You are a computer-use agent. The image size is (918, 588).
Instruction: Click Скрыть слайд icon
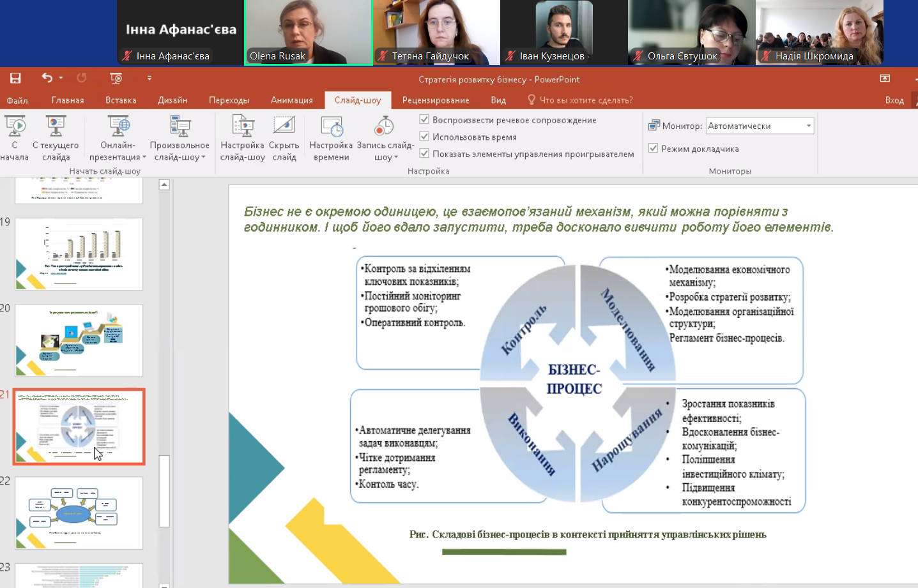click(x=284, y=127)
